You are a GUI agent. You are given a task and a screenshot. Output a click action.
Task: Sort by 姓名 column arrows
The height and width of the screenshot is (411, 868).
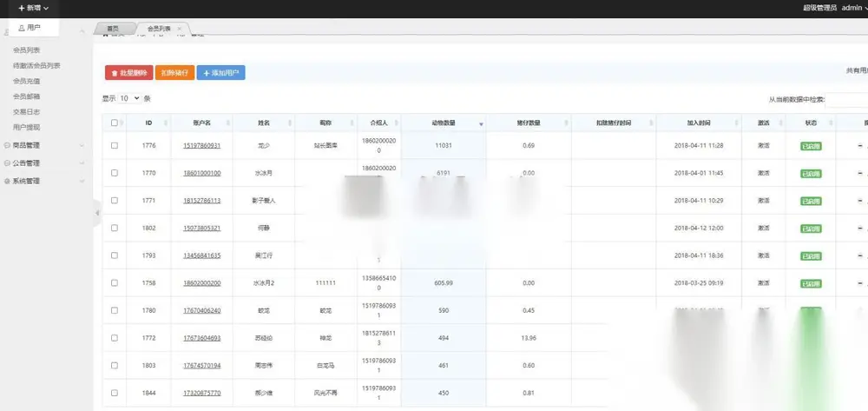tap(290, 123)
